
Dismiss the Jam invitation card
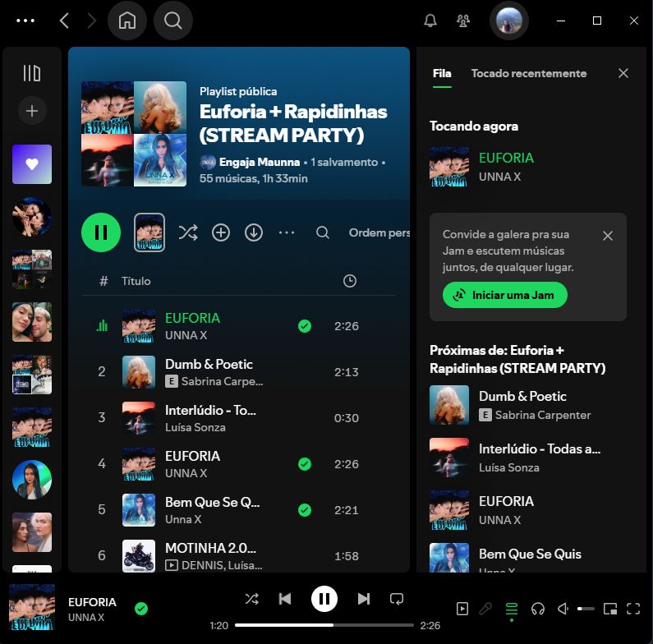pyautogui.click(x=607, y=236)
